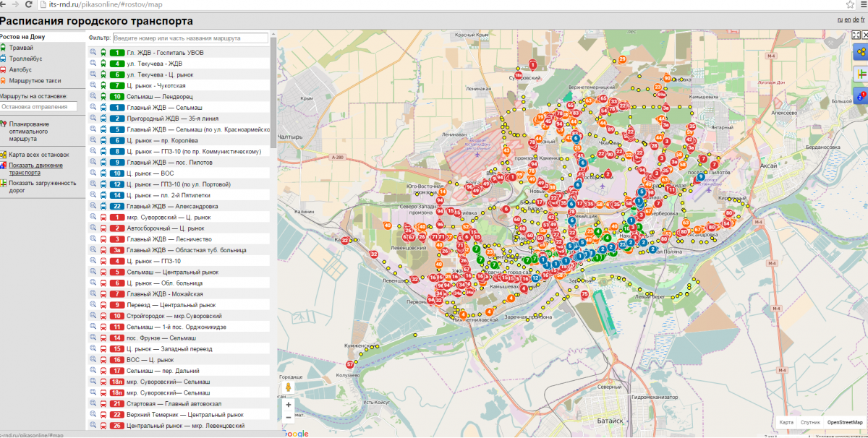Toggle the Маршрутное такси filter
Viewport: 868px width, 438px height.
pyautogui.click(x=35, y=81)
